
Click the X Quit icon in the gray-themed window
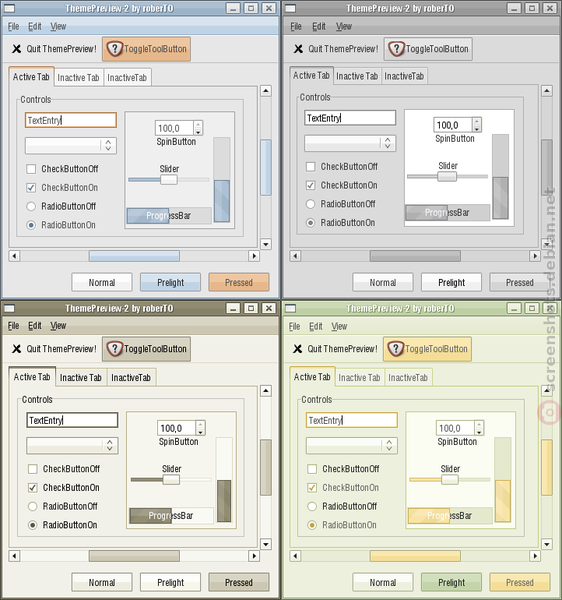[x=298, y=49]
